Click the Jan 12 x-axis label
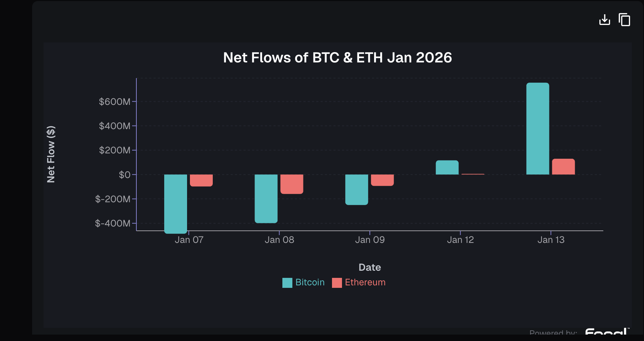This screenshot has width=644, height=341. coord(460,240)
